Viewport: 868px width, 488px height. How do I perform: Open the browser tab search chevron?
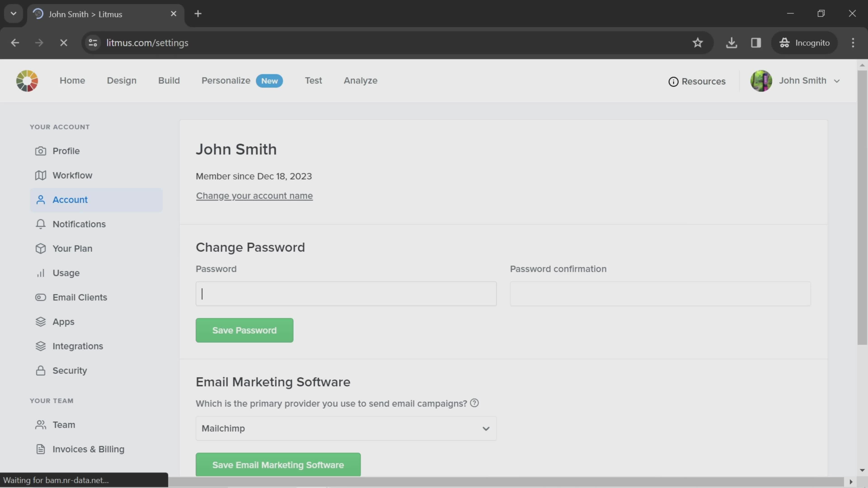coord(13,14)
